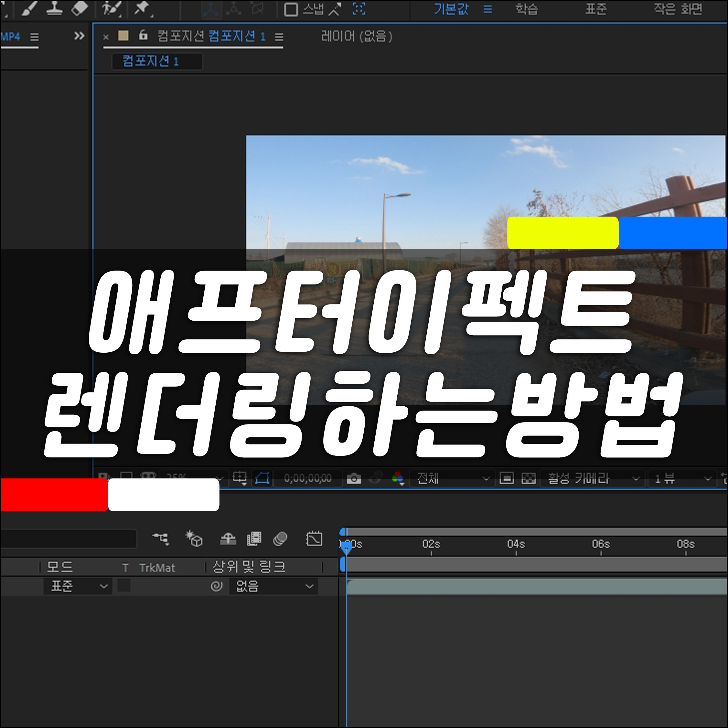The width and height of the screenshot is (728, 728).
Task: Open the Graph Editor in timeline
Action: tap(314, 539)
